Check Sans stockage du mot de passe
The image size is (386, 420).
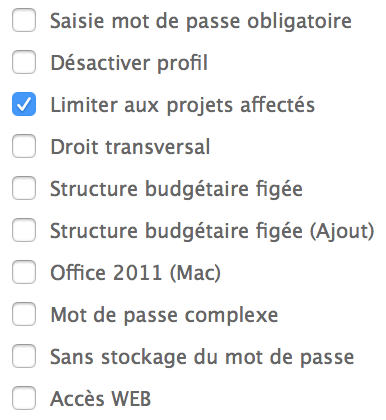click(24, 356)
